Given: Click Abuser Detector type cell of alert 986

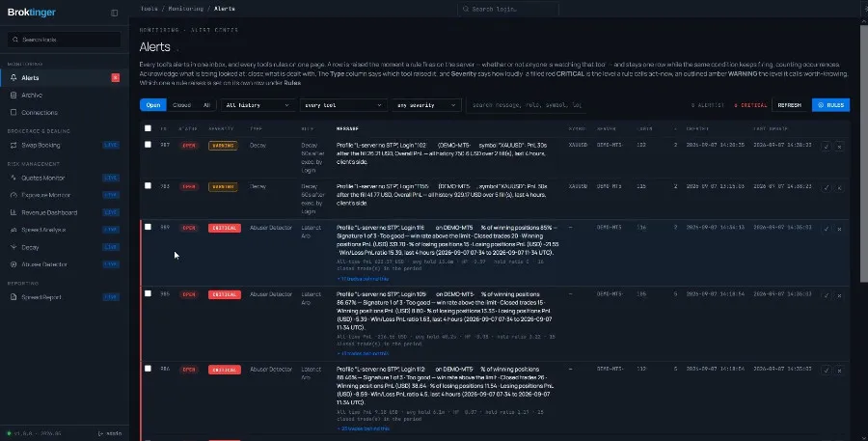Looking at the screenshot, I should [x=271, y=369].
